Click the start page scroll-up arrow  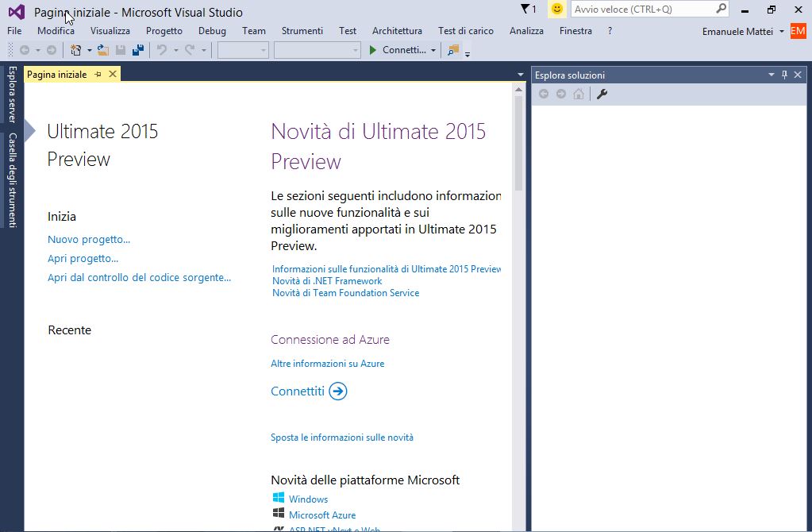click(519, 90)
